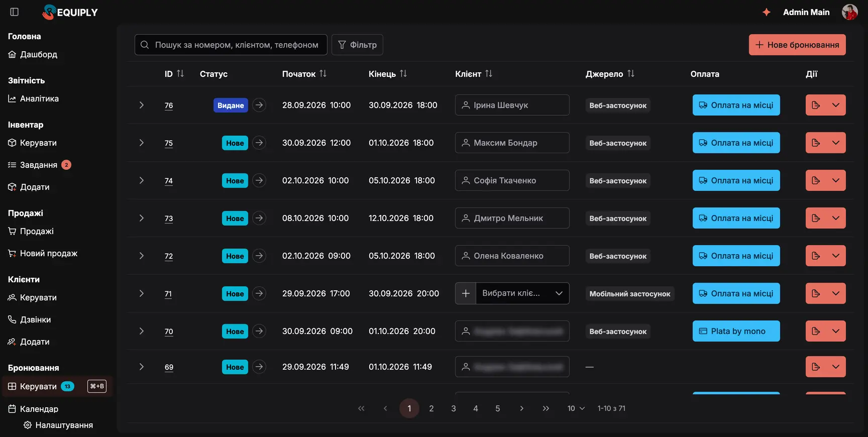Sort table by ID column
This screenshot has width=868, height=437.
pyautogui.click(x=180, y=74)
